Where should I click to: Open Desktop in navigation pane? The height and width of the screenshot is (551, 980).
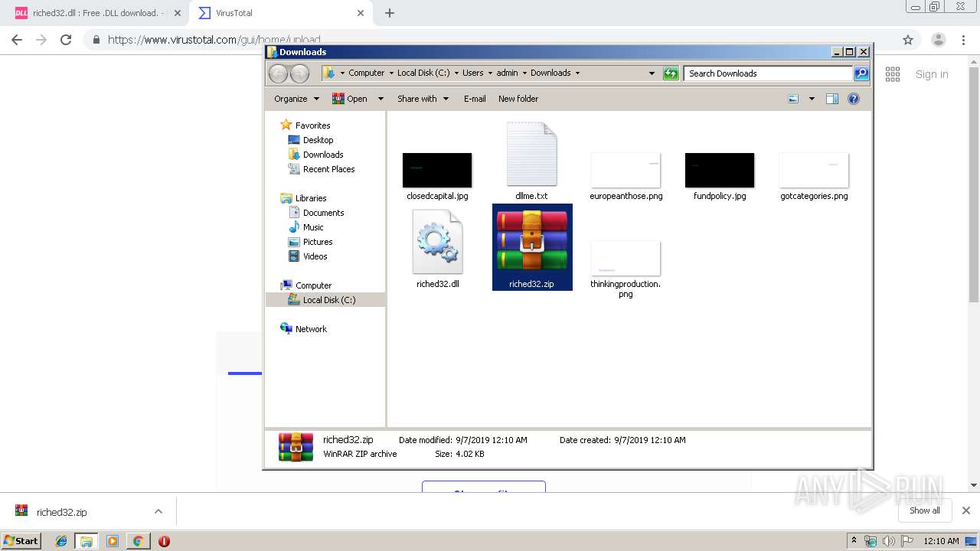tap(318, 140)
